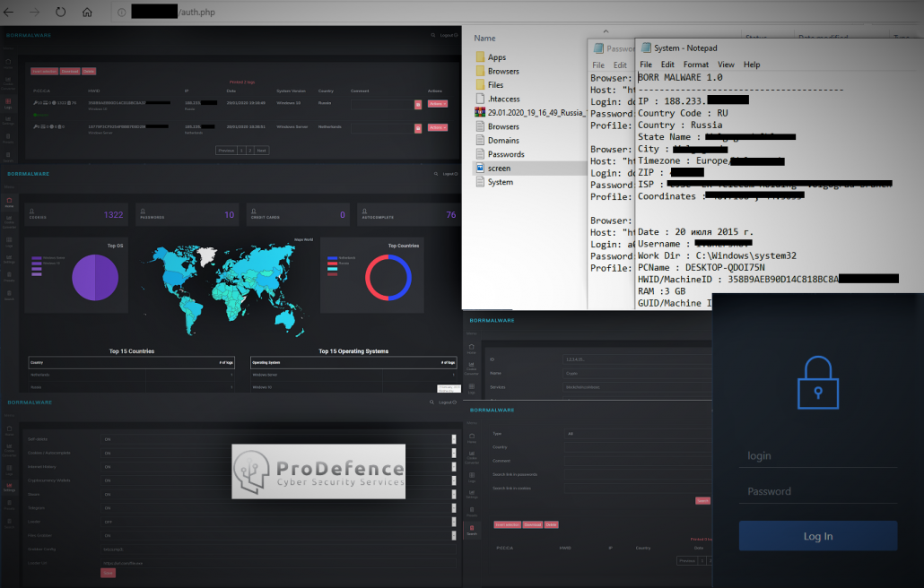This screenshot has height=588, width=924.
Task: Save the comment for the Russia log row
Action: tap(418, 105)
